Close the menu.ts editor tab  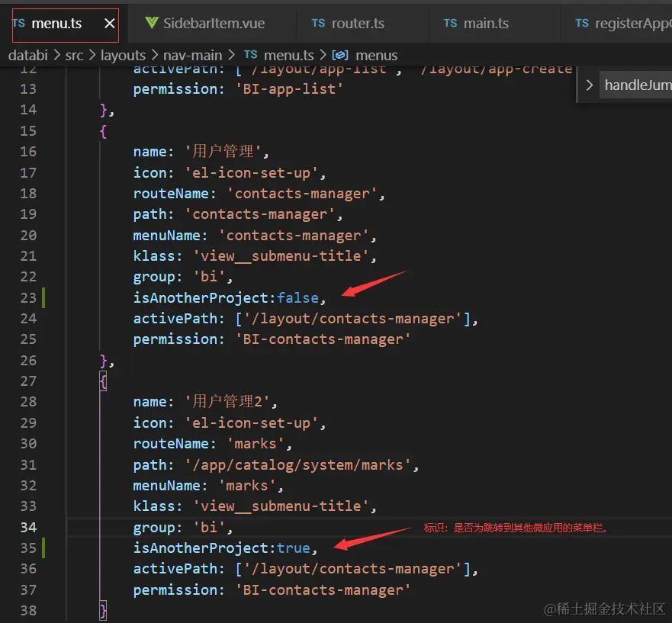coord(110,23)
